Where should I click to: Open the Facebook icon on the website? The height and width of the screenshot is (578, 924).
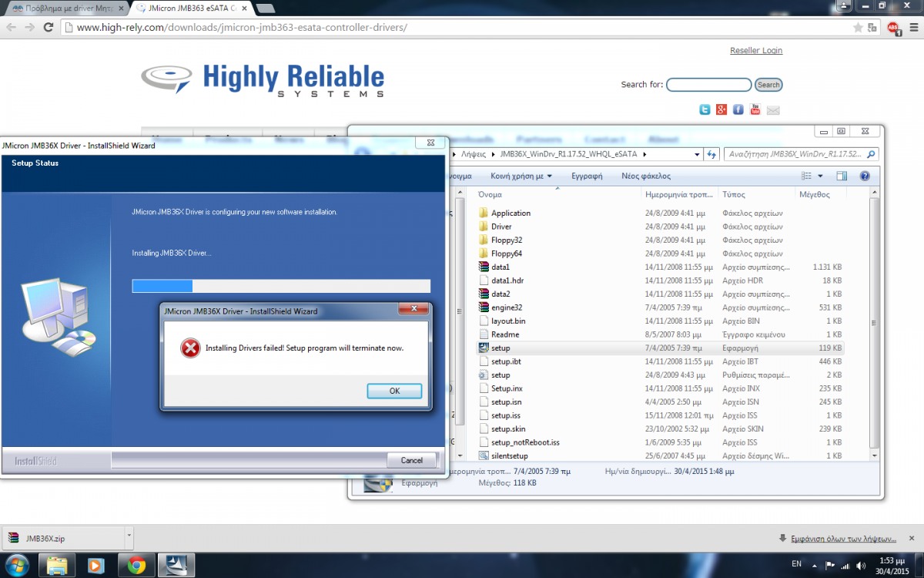(x=738, y=109)
